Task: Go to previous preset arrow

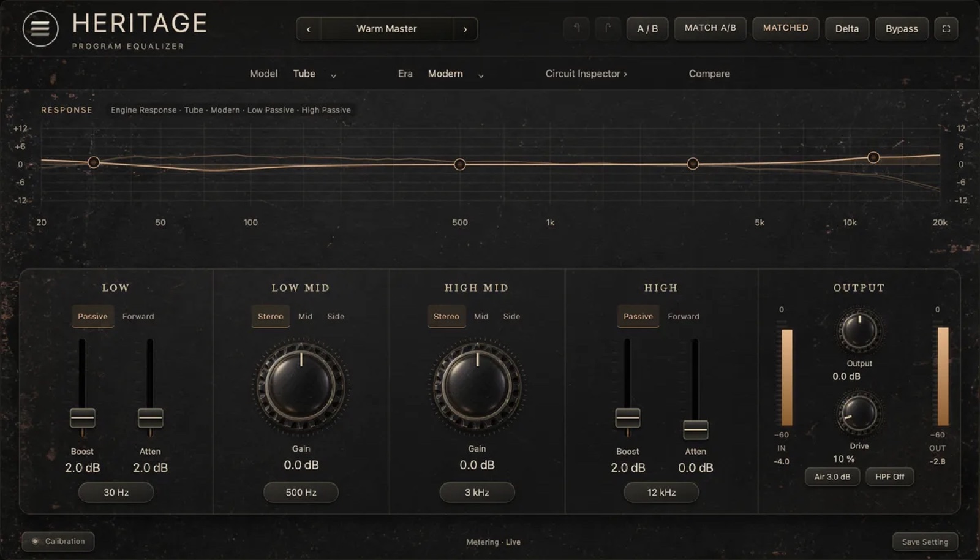Action: (309, 29)
